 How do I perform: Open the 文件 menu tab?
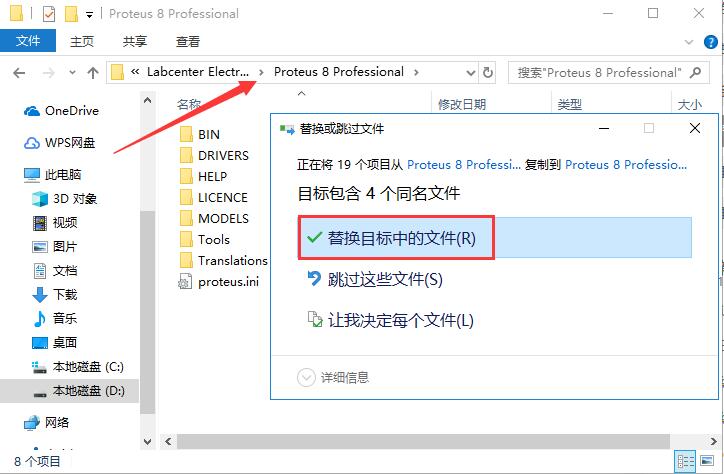(x=28, y=41)
